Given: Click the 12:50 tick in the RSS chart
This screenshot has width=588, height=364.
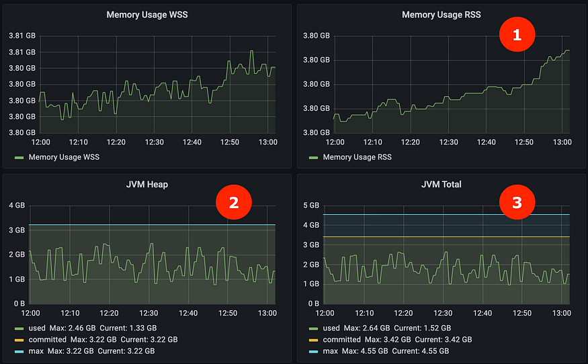Looking at the screenshot, I should tap(524, 142).
